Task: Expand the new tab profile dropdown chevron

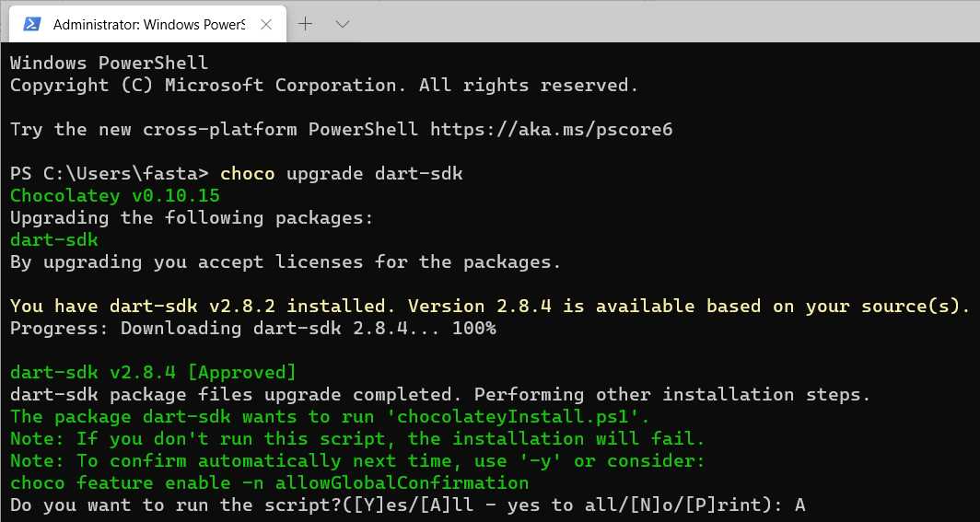Action: pyautogui.click(x=342, y=24)
